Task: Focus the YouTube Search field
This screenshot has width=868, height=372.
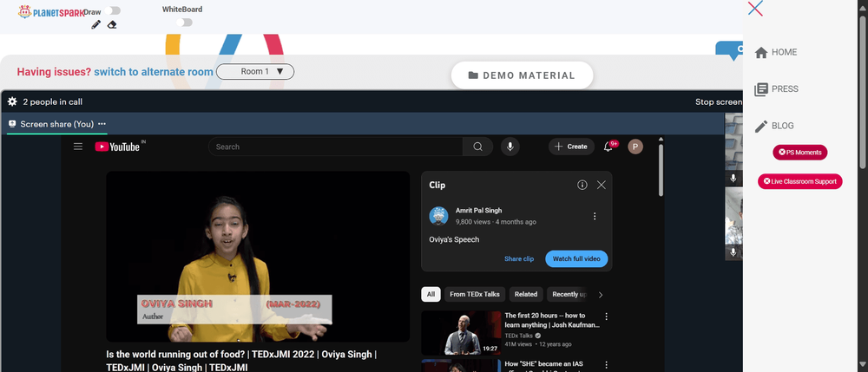Action: click(335, 147)
